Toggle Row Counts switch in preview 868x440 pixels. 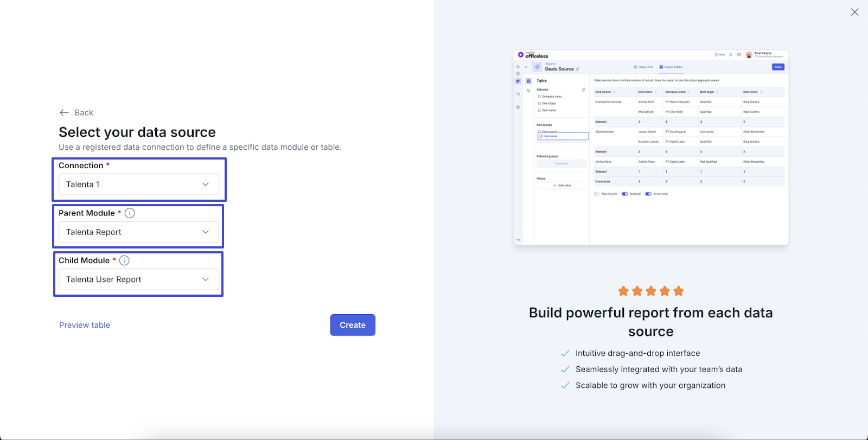tap(597, 194)
